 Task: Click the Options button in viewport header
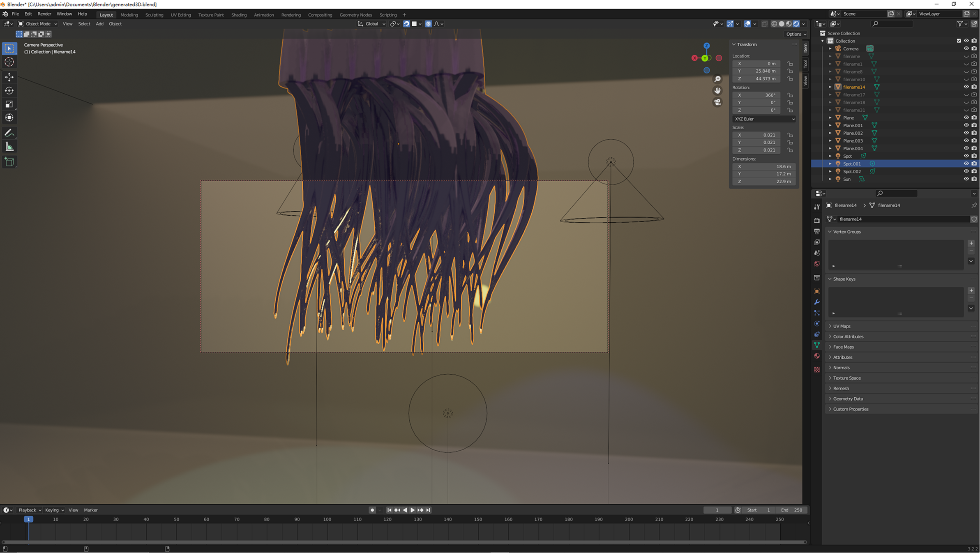(796, 34)
